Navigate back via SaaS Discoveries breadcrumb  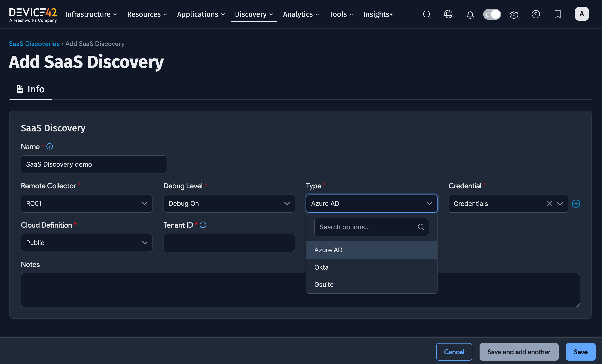click(34, 44)
